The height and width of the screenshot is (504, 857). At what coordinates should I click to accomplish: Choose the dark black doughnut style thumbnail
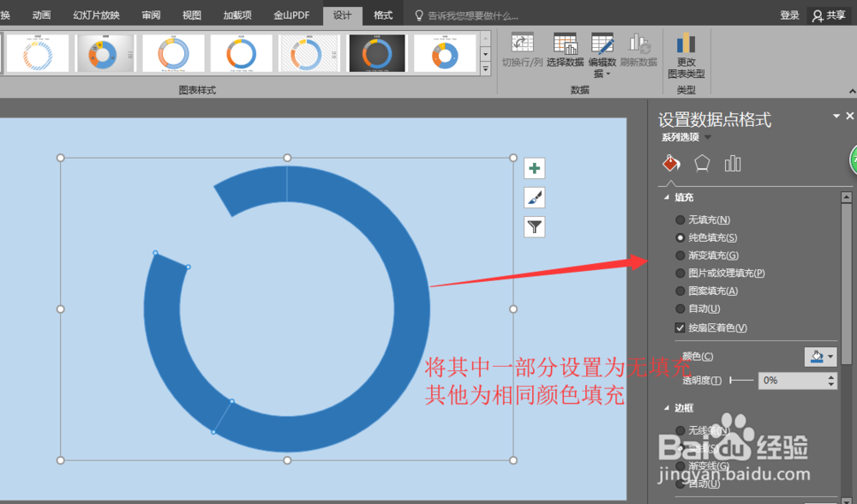coord(377,53)
